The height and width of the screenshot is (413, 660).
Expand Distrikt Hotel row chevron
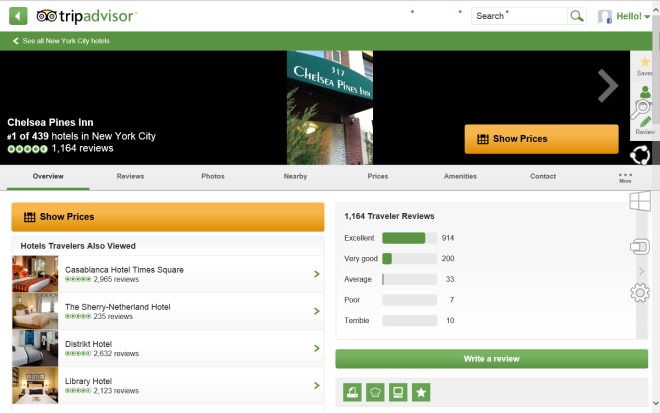[x=317, y=348]
